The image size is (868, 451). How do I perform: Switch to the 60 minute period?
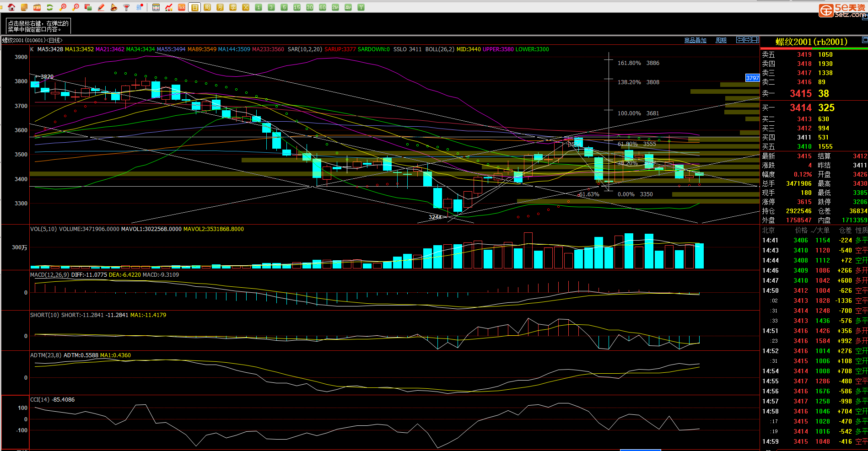pyautogui.click(x=323, y=7)
